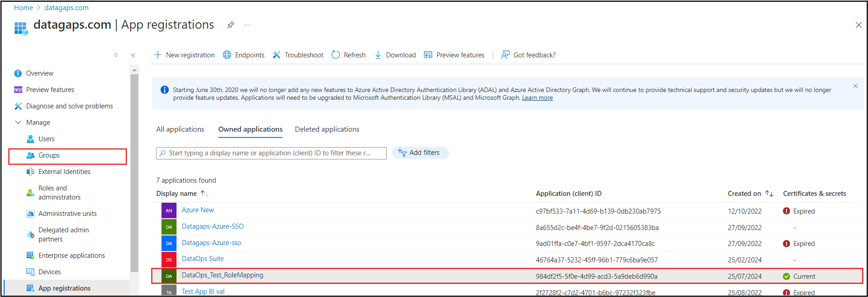868x297 pixels.
Task: Open Groups in the sidebar
Action: (49, 155)
